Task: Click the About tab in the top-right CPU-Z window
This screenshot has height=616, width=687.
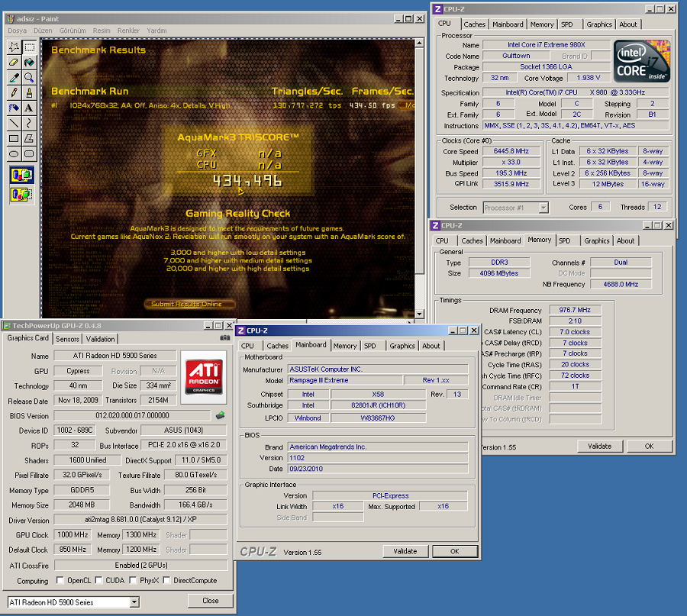Action: pos(628,24)
